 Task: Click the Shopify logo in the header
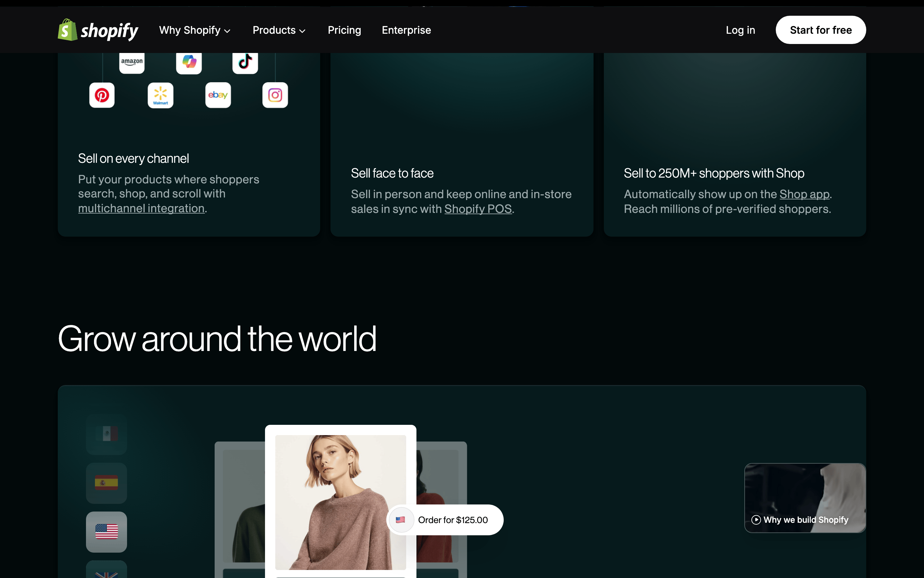98,30
